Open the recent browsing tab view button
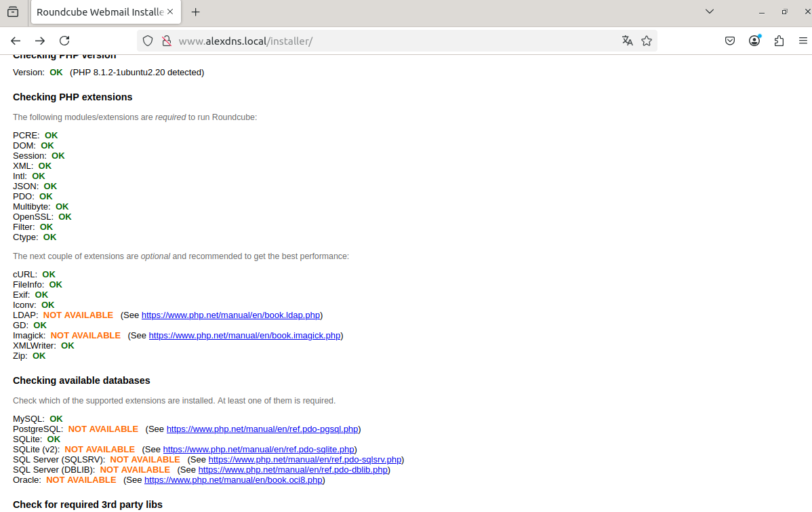Image resolution: width=812 pixels, height=512 pixels. coord(13,12)
